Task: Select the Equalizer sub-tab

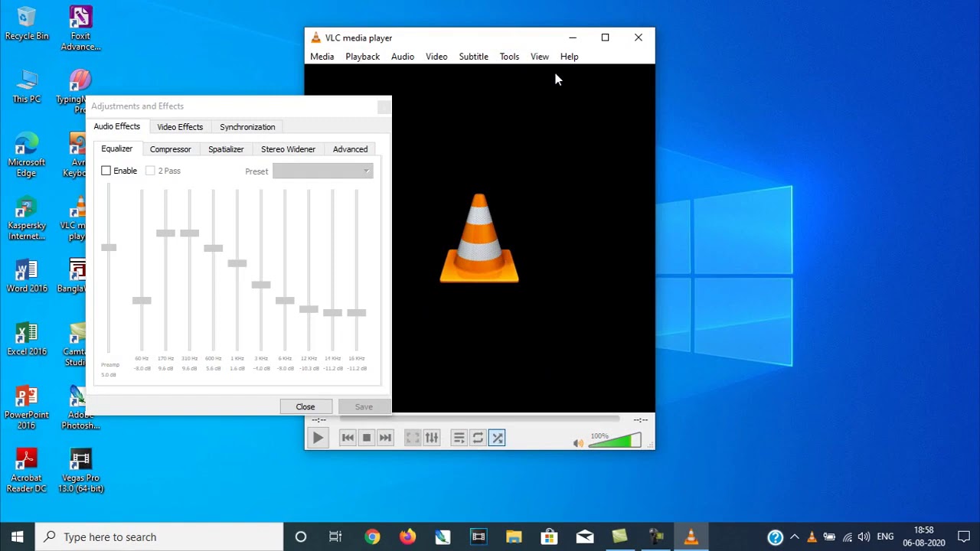Action: tap(117, 148)
